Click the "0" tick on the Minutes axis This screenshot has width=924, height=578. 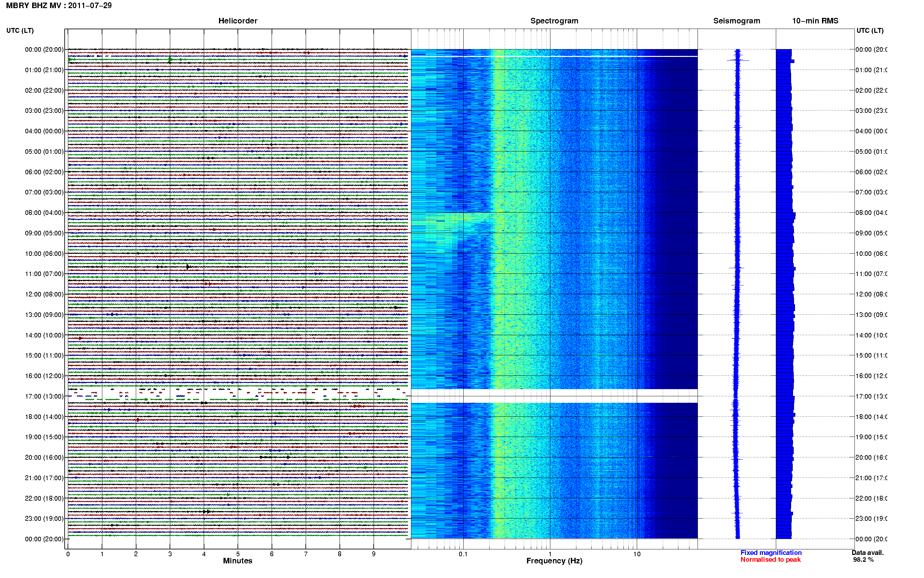pyautogui.click(x=68, y=554)
